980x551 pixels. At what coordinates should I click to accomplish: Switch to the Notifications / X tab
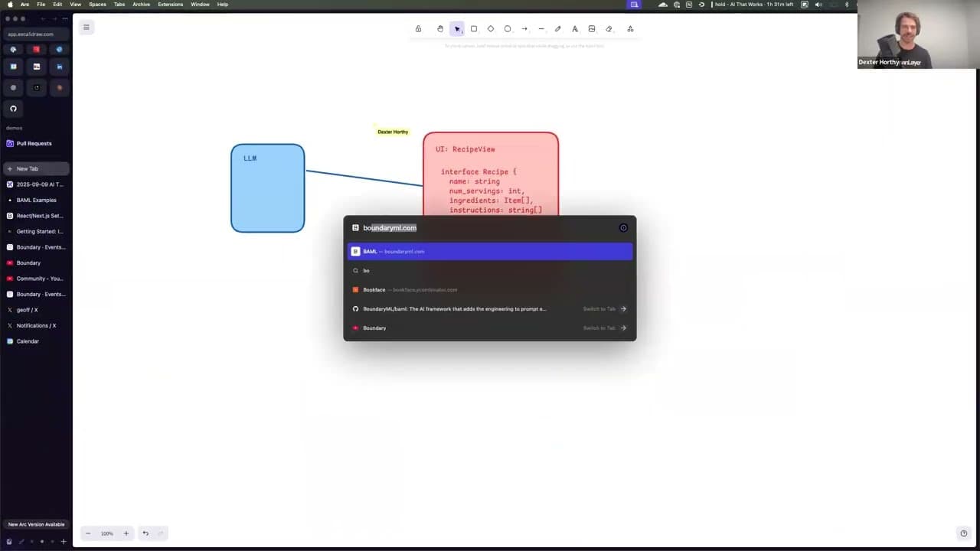pos(36,326)
